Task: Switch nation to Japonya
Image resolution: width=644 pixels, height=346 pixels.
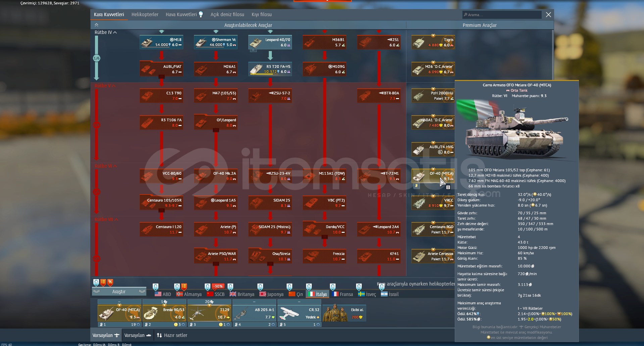Action: click(271, 294)
